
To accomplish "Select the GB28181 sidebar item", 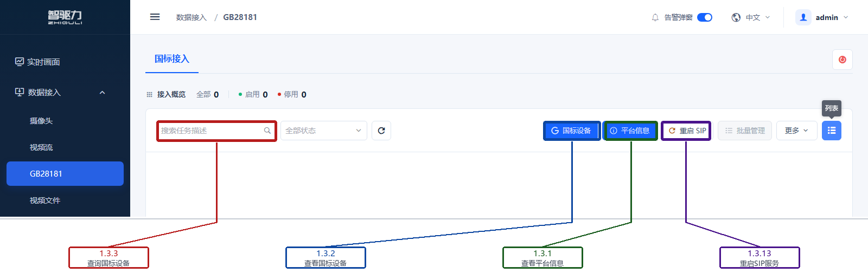I will point(65,173).
